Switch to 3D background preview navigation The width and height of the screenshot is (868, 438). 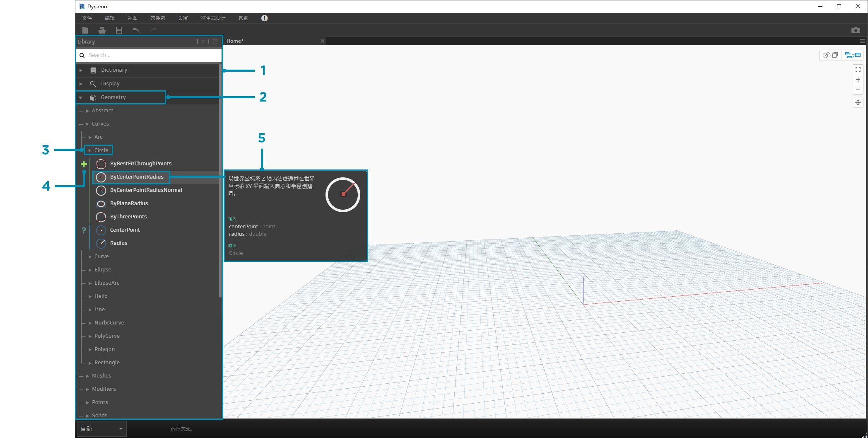[830, 55]
